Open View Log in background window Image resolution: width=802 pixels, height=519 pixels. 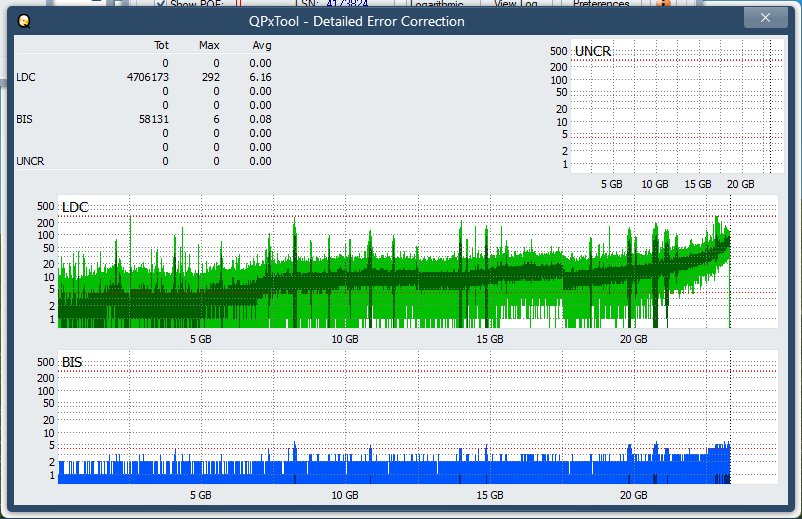[x=516, y=4]
